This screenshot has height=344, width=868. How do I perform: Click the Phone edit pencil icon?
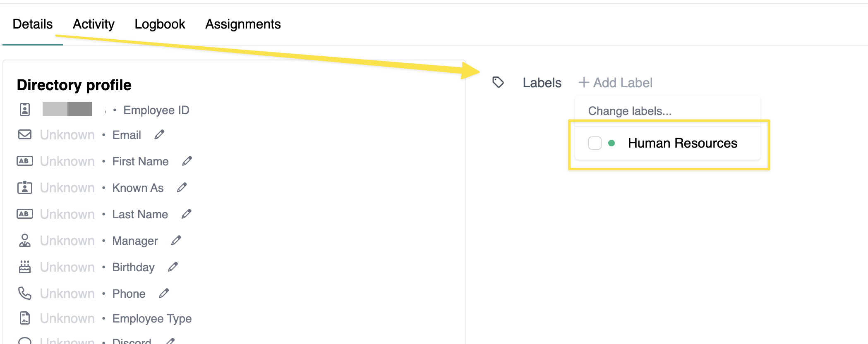click(x=164, y=294)
